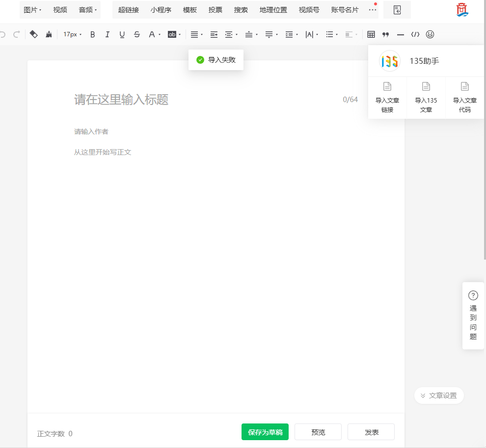Insert a blockquote

pos(385,34)
